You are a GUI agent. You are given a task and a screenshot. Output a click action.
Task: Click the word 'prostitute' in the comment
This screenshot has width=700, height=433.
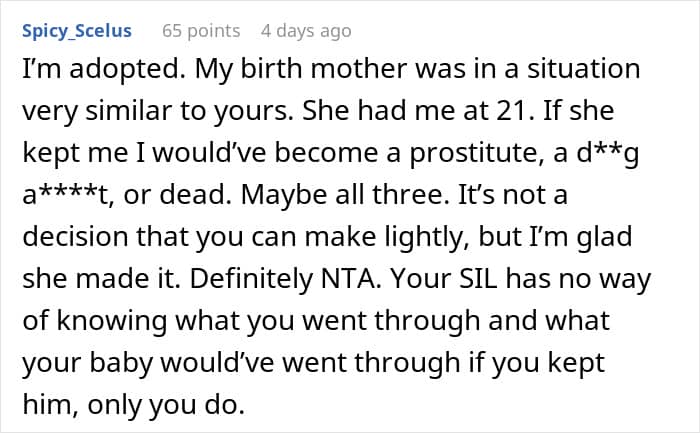point(475,154)
